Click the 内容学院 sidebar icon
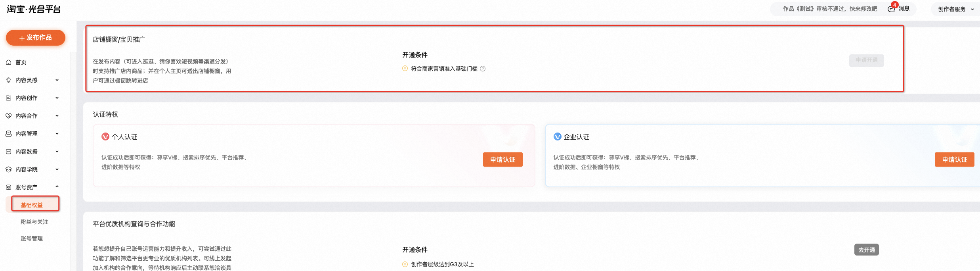 click(x=9, y=169)
